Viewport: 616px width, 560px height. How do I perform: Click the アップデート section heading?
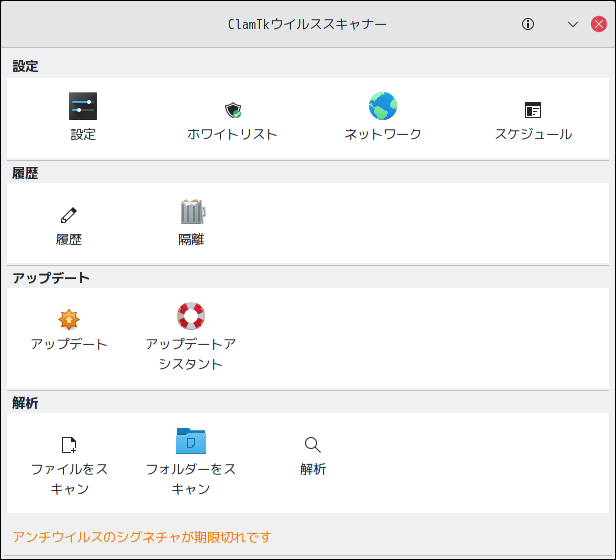pyautogui.click(x=51, y=278)
